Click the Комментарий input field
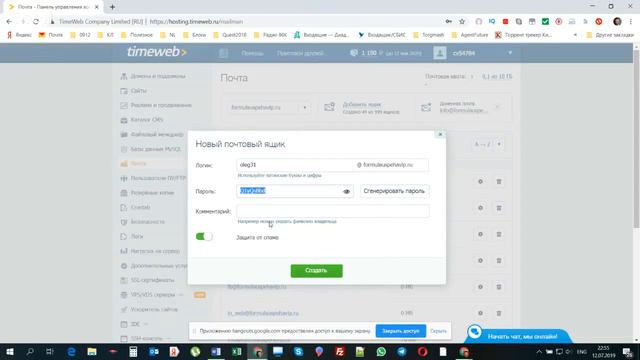This screenshot has width=640, height=360. click(x=333, y=211)
